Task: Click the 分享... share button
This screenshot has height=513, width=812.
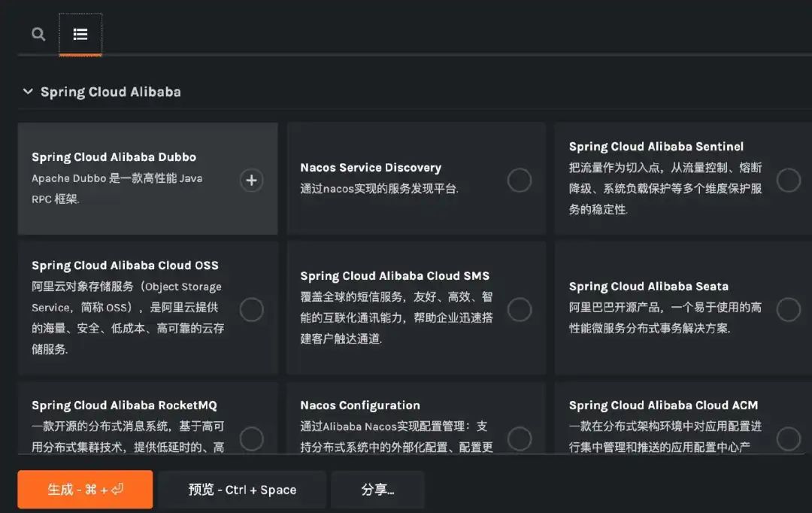Action: tap(377, 489)
